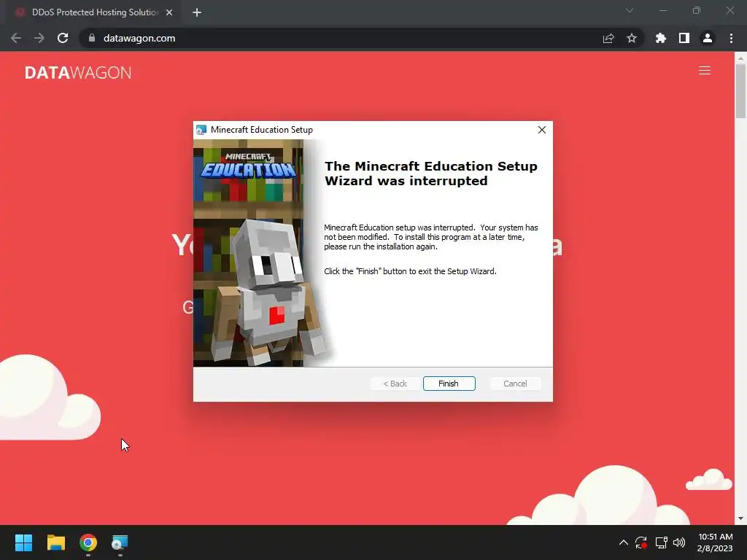
Task: Click the network display tray icon
Action: click(661, 542)
